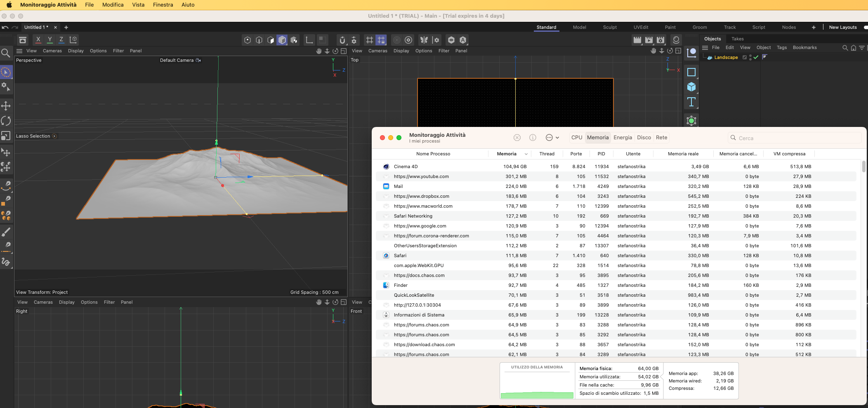The height and width of the screenshot is (408, 868).
Task: Open the action ellipsis dropdown in Activity Monitor
Action: click(x=552, y=138)
